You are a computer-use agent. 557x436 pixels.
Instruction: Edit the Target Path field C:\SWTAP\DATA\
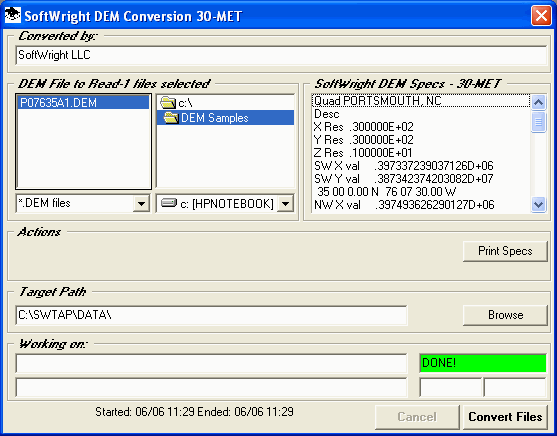point(211,315)
